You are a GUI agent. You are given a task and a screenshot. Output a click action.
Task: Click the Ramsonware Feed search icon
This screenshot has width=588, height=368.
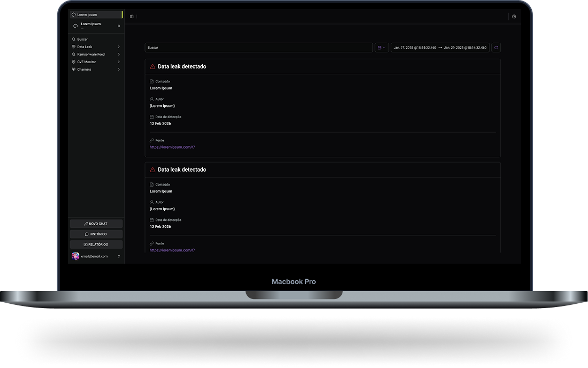coord(73,55)
